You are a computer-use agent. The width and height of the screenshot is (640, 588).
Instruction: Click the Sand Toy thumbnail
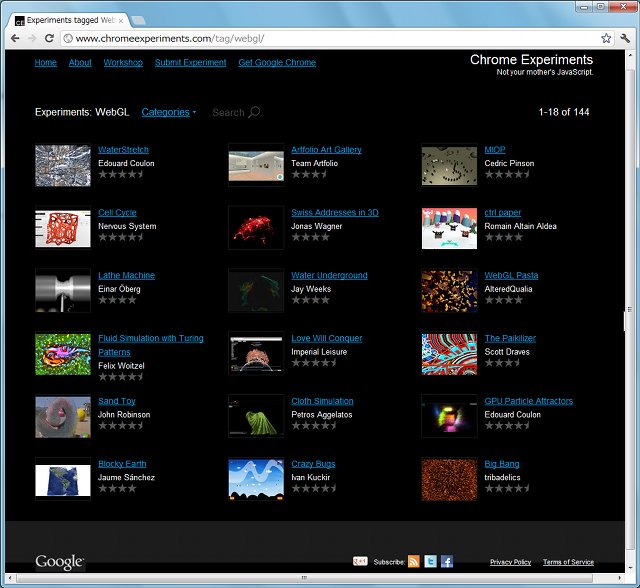click(63, 417)
